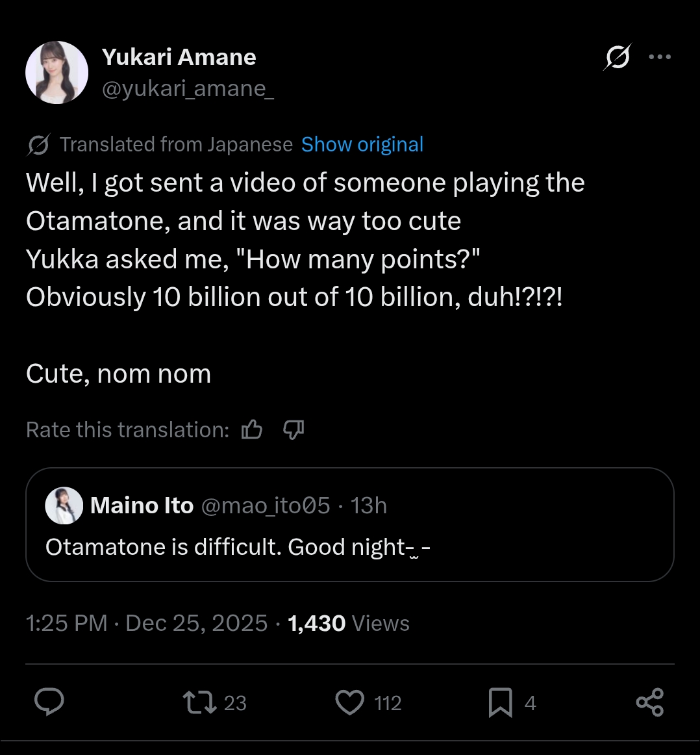Bookmark this tweet
Viewport: 700px width, 755px height.
click(500, 702)
